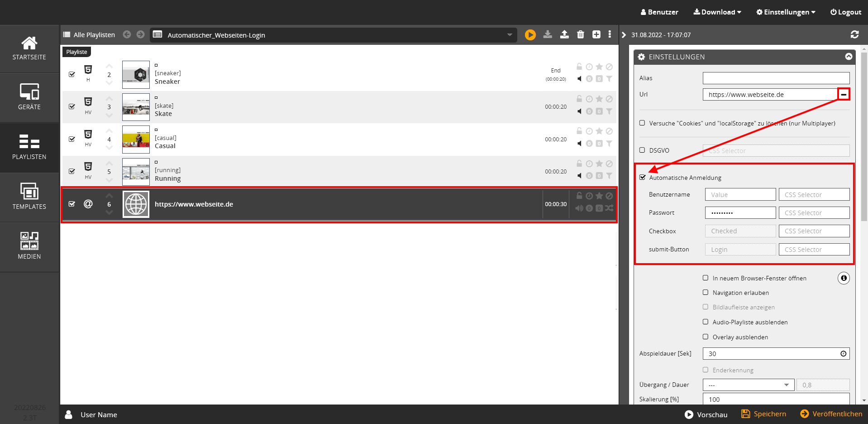Screen dimensions: 868x424
Task: Open the Einstellungen top menu
Action: 786,12
